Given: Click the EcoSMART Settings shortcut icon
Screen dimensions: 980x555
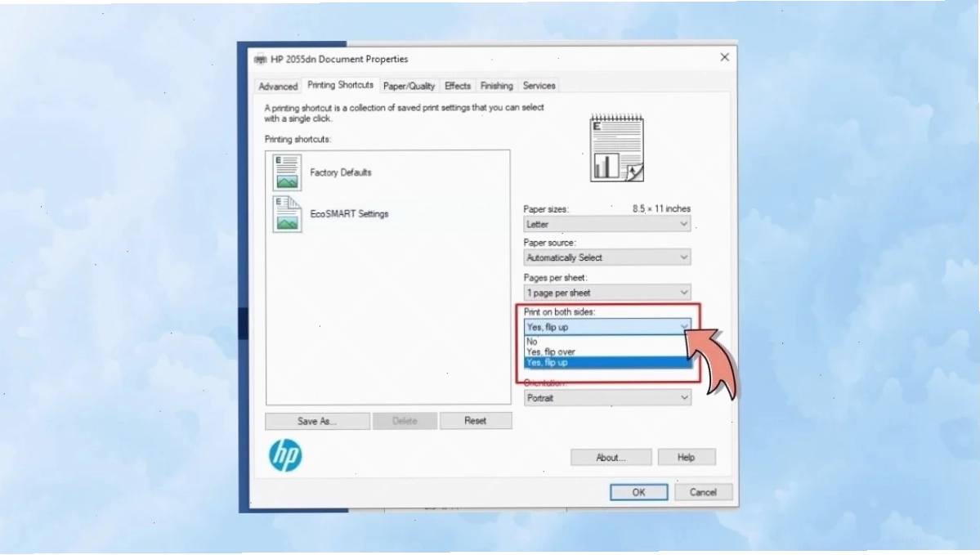Looking at the screenshot, I should coord(287,214).
